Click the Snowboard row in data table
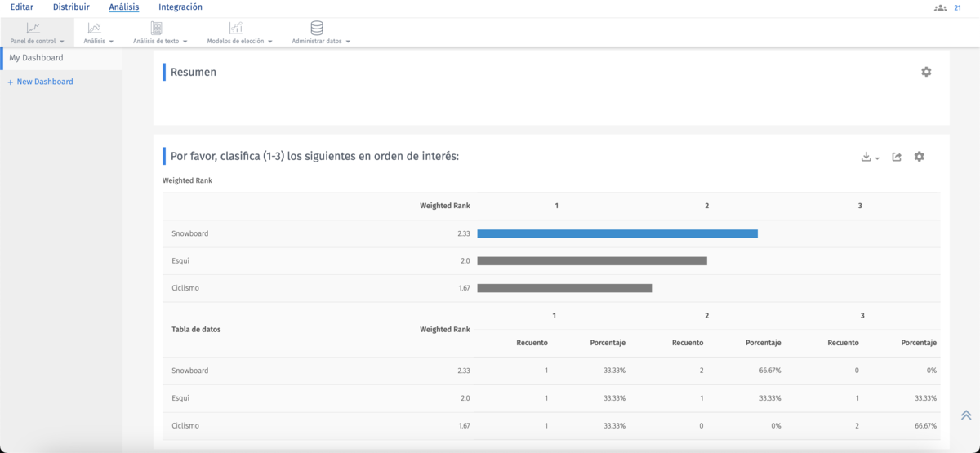Viewport: 980px width, 453px height. point(551,371)
